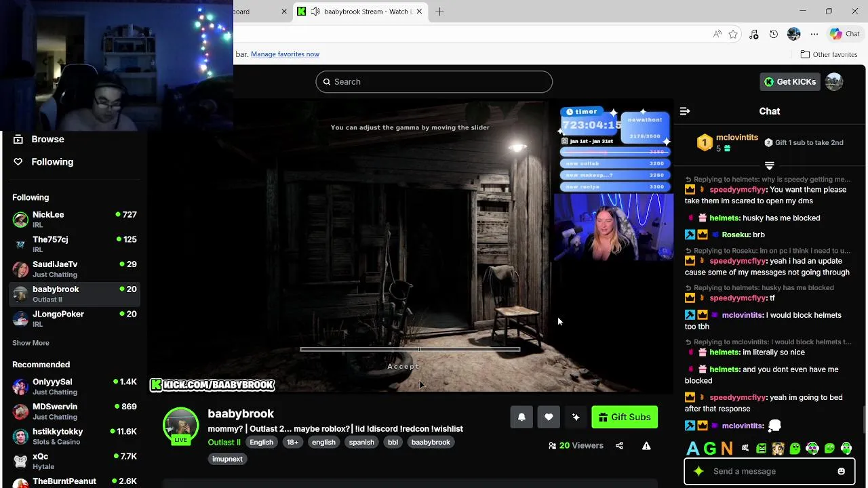Click the 18+ tag
868x488 pixels.
point(292,443)
